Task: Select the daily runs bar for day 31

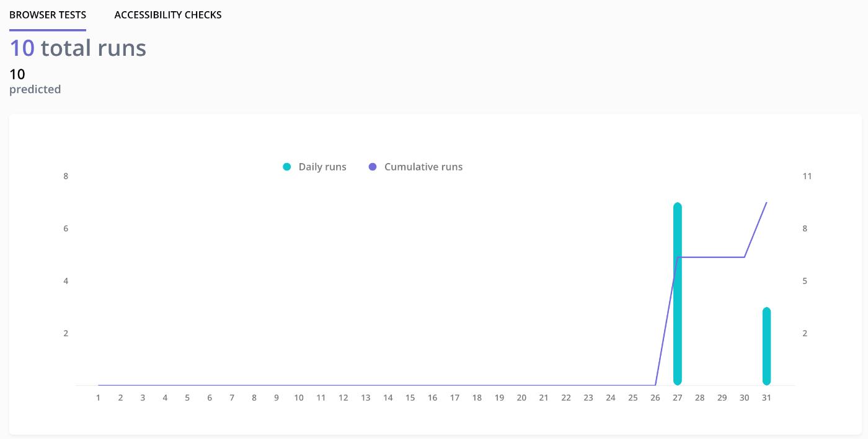Action: point(766,346)
